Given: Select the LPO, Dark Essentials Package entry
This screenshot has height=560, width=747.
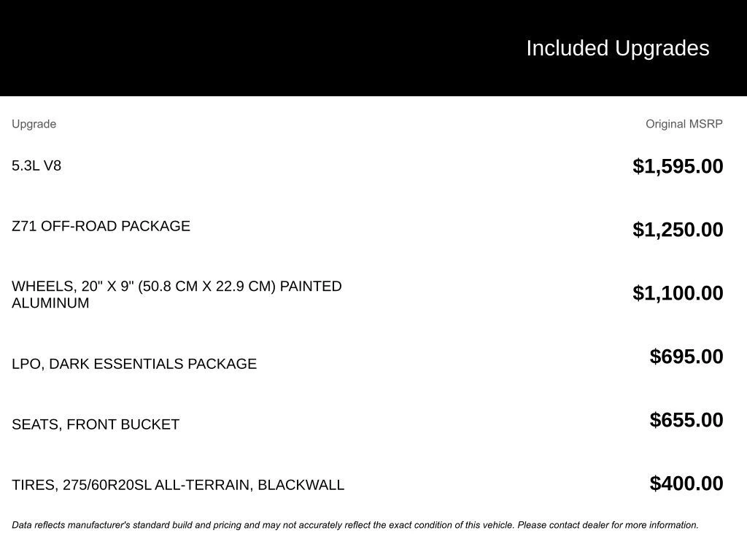Looking at the screenshot, I should click(134, 364).
